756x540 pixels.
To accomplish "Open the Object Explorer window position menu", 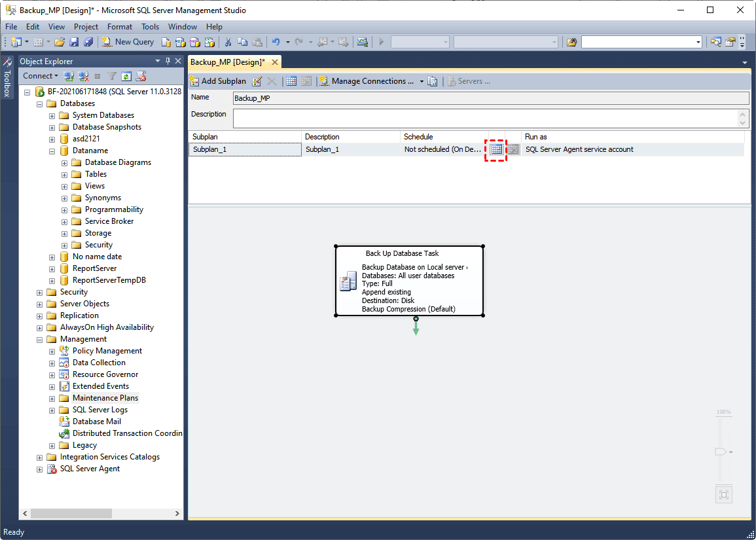I will (x=157, y=62).
